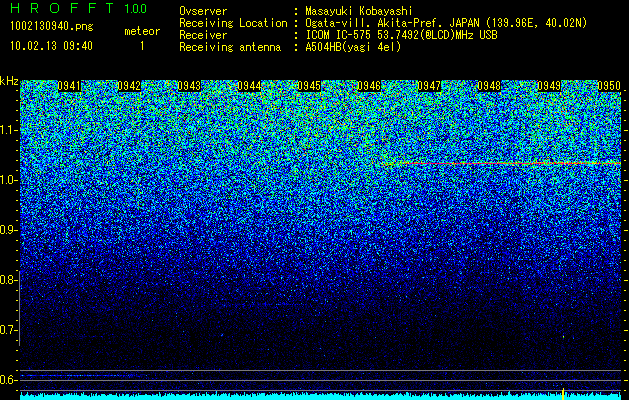The image size is (629, 400).
Task: Click the version number 1.0.0
Action: click(135, 9)
